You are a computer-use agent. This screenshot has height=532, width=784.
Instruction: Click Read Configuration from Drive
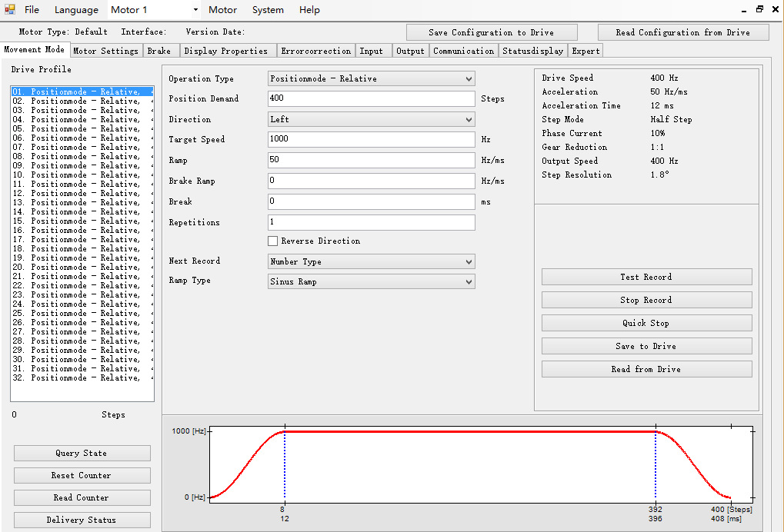[683, 32]
